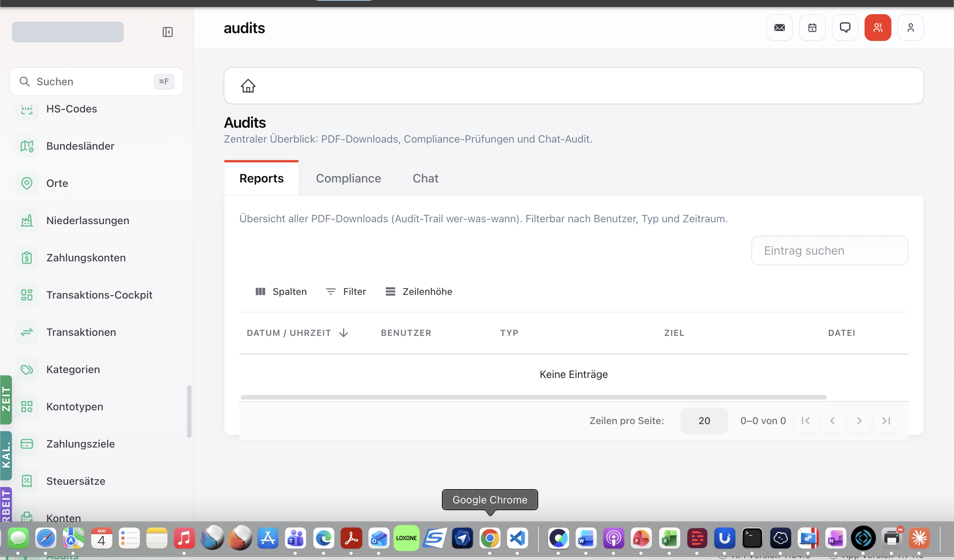Click the sidebar vertical scrollbar
Screen dimensions: 954x560
click(x=189, y=412)
